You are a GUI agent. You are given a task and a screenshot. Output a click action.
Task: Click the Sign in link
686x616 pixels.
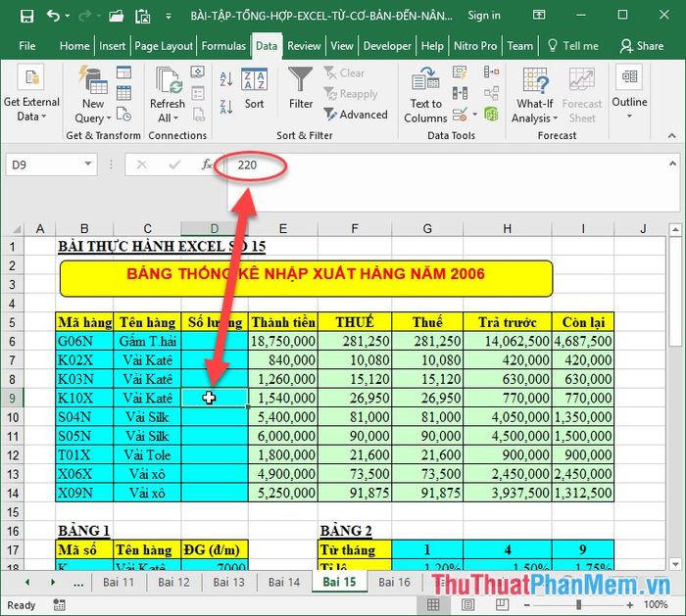click(484, 16)
